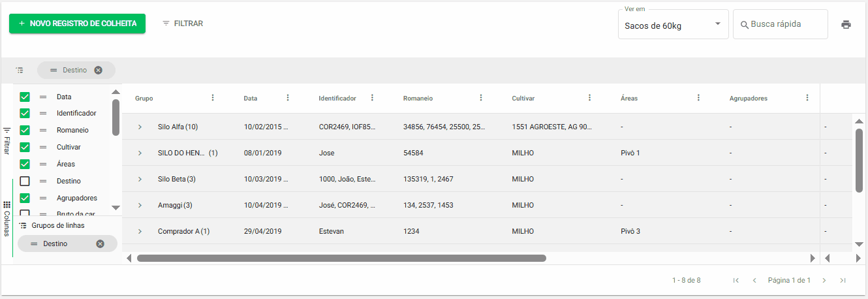Switch to the Colunas side tab
This screenshot has width=868, height=299.
coord(7,219)
